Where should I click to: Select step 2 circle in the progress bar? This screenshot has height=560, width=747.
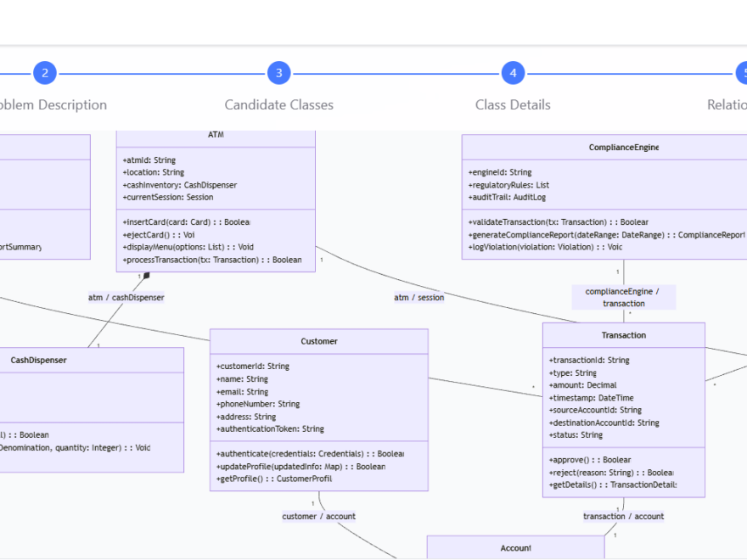pyautogui.click(x=44, y=73)
